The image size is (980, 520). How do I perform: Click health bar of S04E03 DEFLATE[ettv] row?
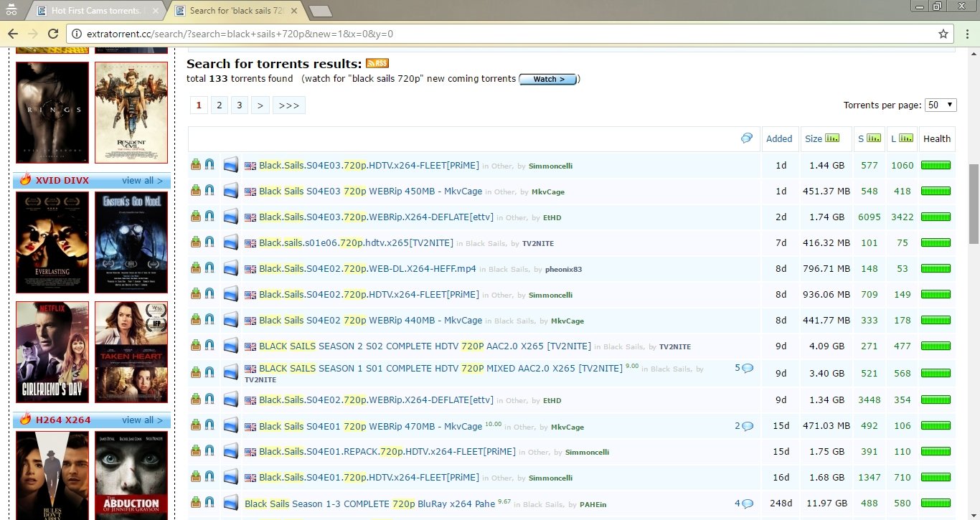[936, 217]
